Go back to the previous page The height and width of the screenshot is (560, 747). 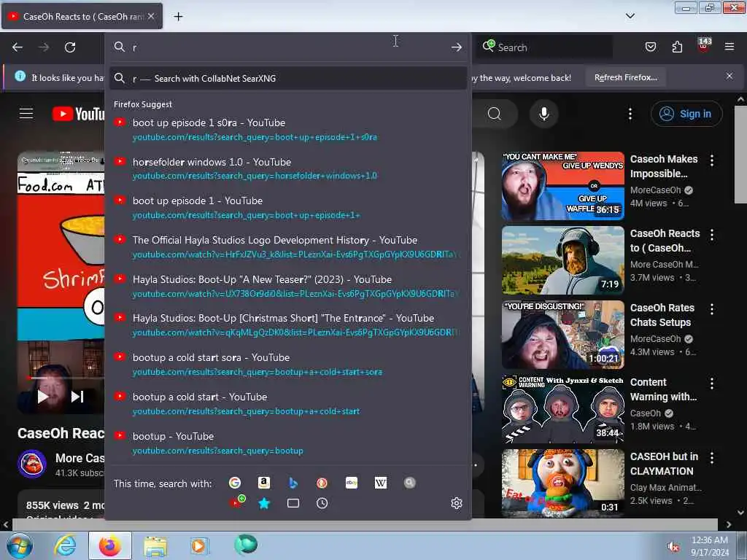(18, 47)
